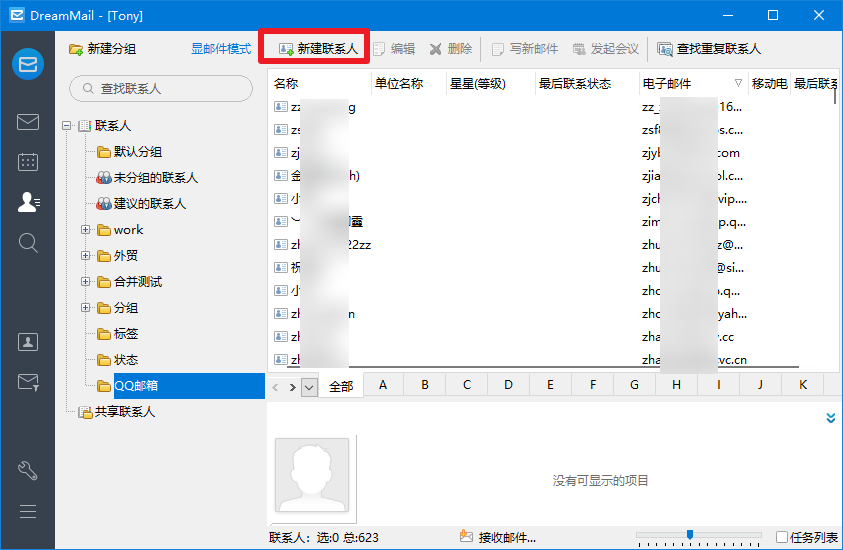Click the contact card icon in sidebar
This screenshot has height=550, width=843.
point(28,341)
